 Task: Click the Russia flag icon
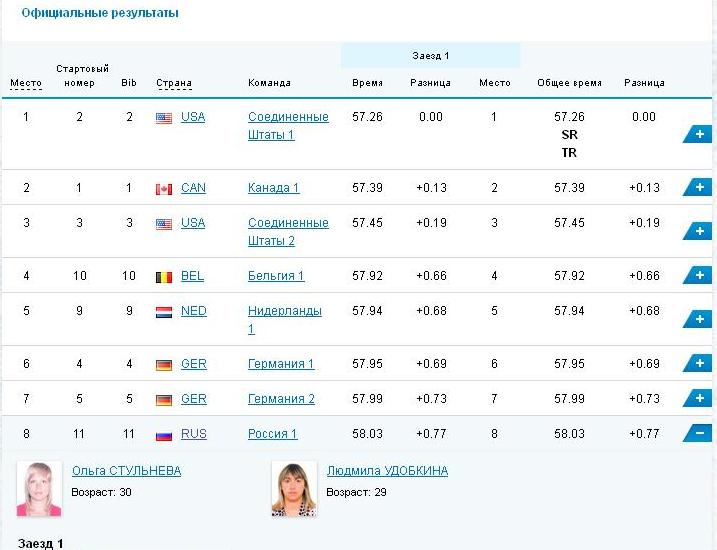164,434
